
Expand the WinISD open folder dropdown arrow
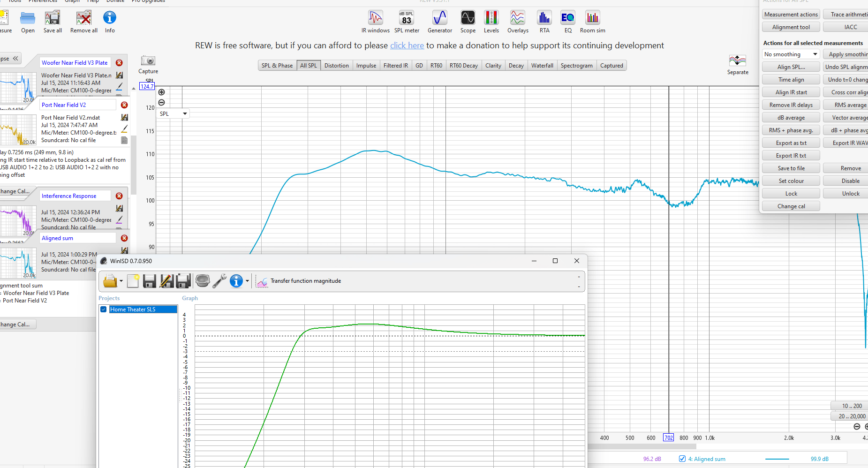[x=121, y=281]
